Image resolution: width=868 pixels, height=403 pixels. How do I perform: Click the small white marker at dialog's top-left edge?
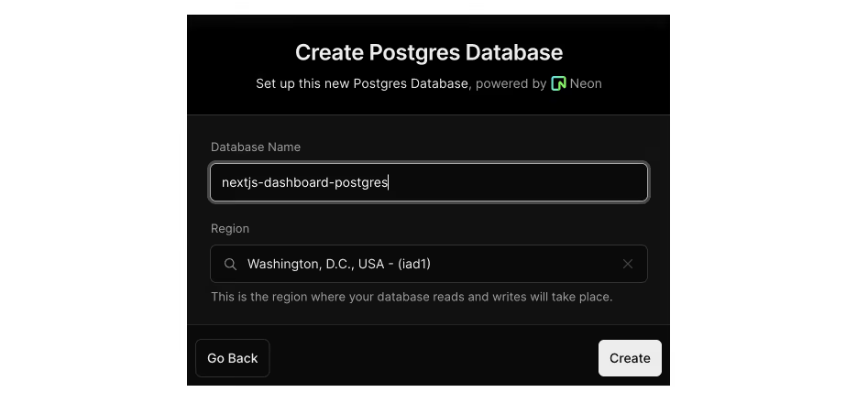185,22
